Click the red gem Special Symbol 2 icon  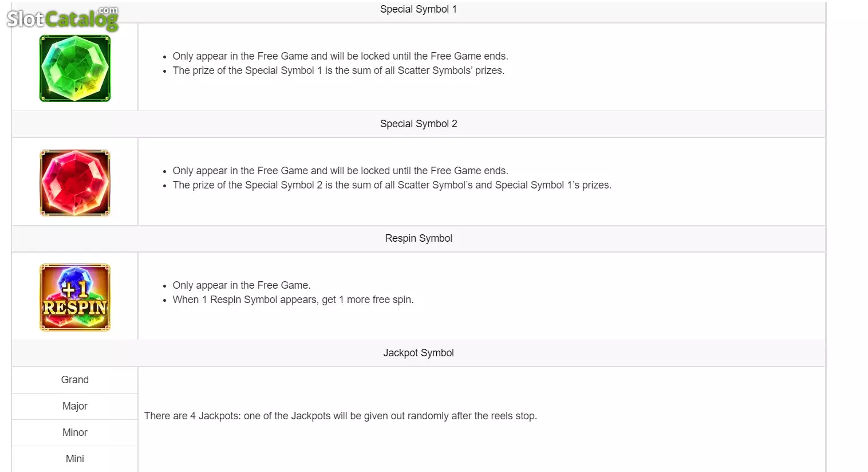coord(75,183)
